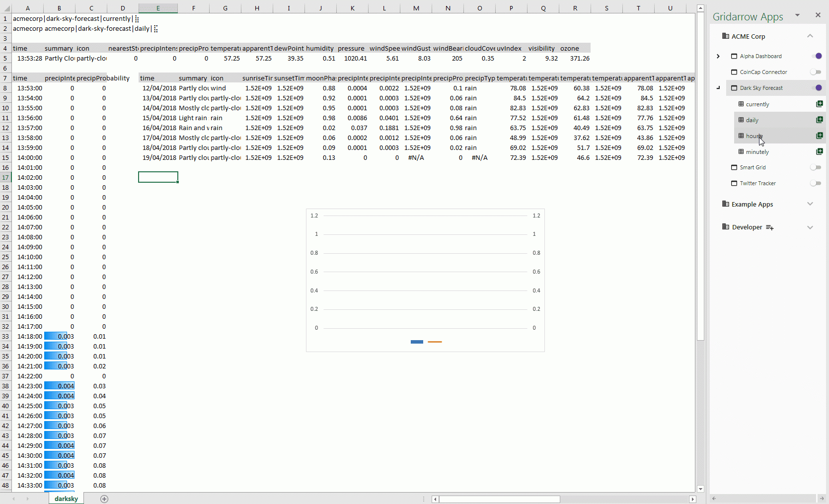Click the insert icon beside hourly

819,136
